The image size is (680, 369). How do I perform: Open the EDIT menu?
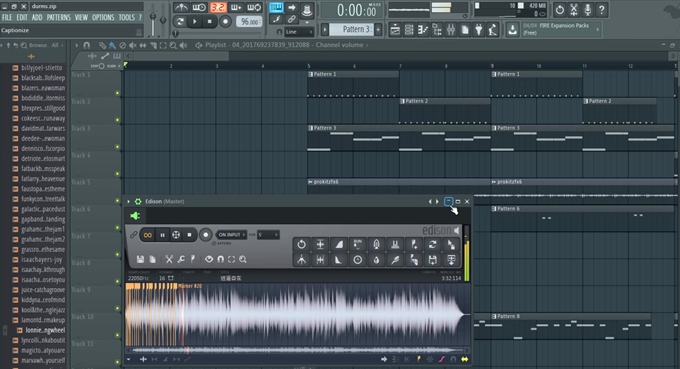(x=22, y=17)
